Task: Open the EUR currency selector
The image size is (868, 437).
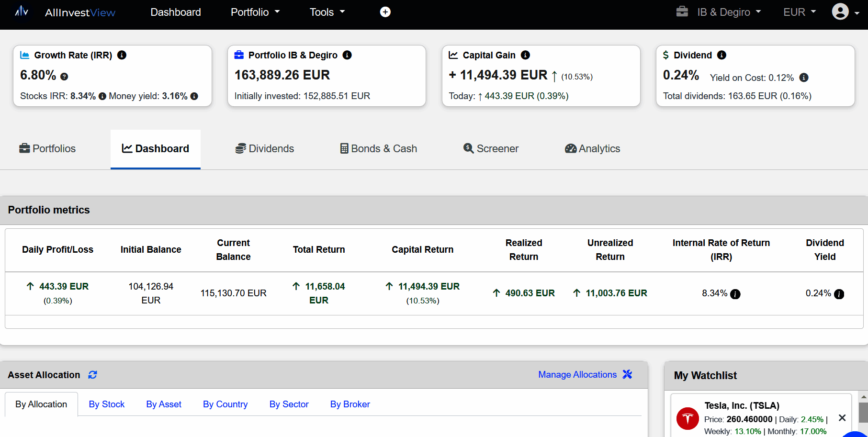Action: tap(799, 12)
